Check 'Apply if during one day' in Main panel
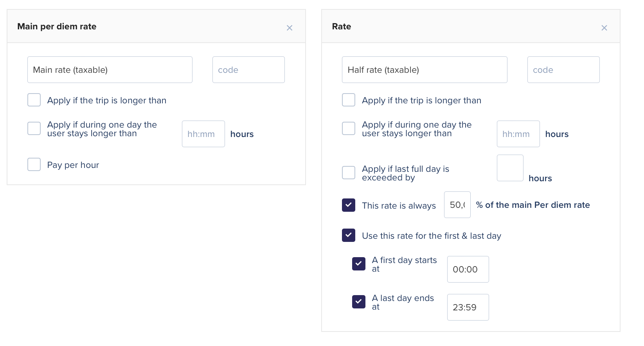This screenshot has width=644, height=346. (x=34, y=128)
